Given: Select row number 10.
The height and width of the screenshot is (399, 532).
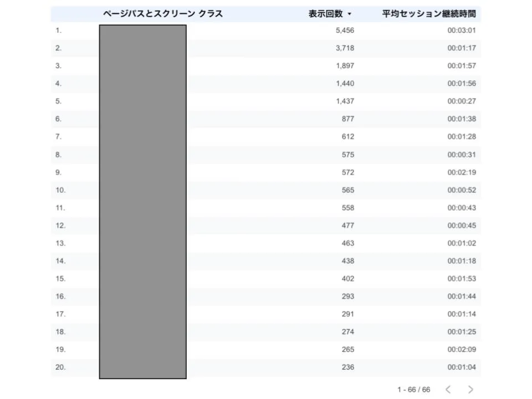Looking at the screenshot, I should pos(60,190).
